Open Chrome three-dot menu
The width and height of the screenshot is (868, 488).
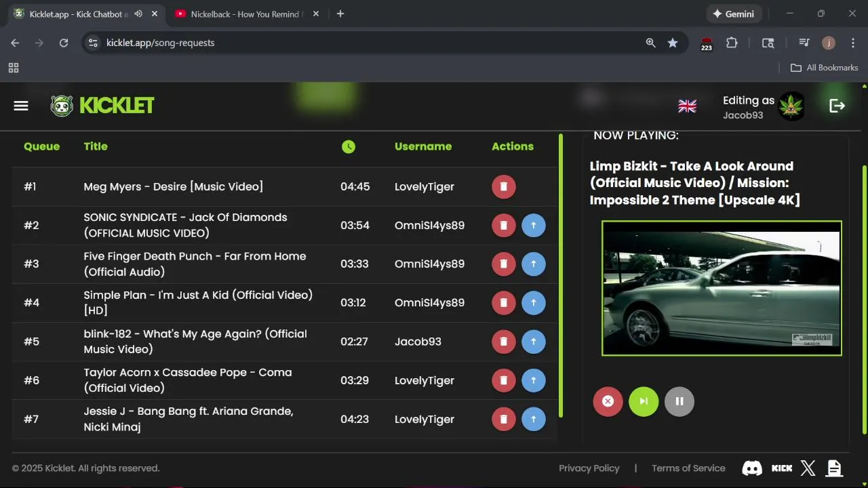(x=852, y=43)
